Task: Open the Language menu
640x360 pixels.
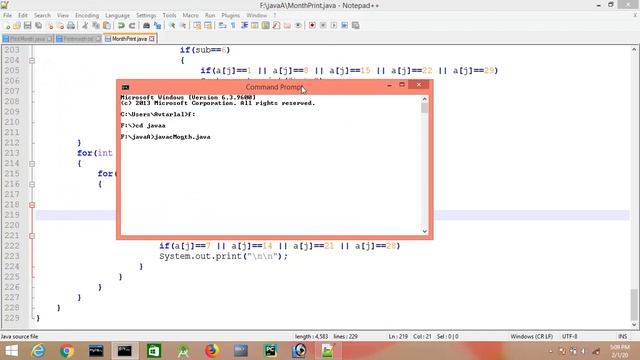Action: point(117,16)
